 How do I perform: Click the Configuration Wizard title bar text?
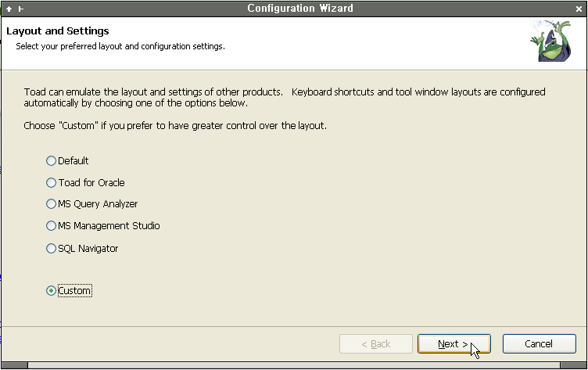[300, 9]
